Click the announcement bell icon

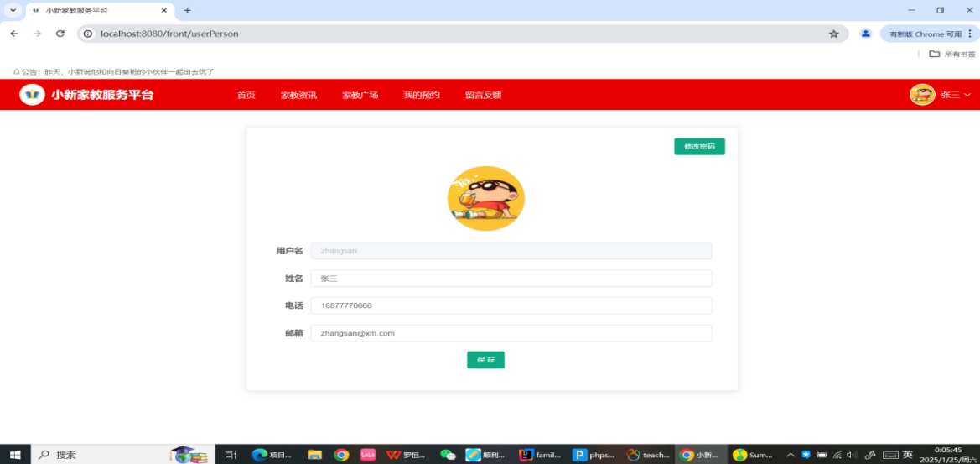click(16, 72)
